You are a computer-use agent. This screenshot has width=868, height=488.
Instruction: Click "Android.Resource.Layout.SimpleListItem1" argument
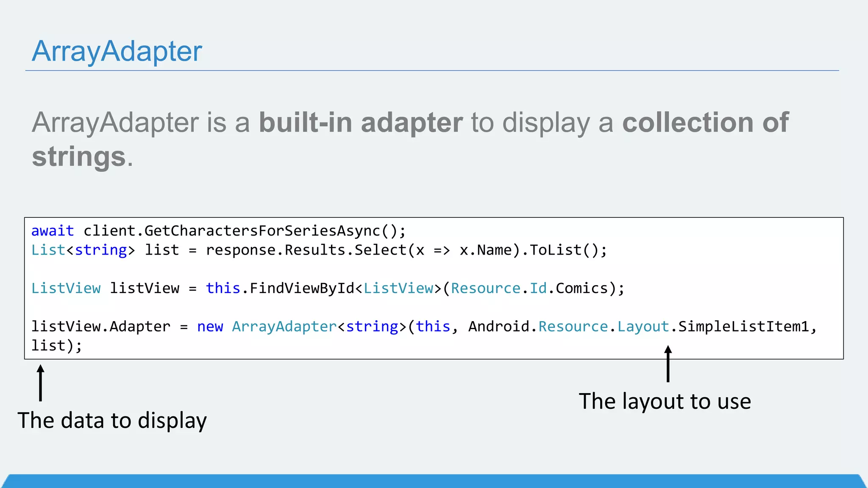(639, 327)
